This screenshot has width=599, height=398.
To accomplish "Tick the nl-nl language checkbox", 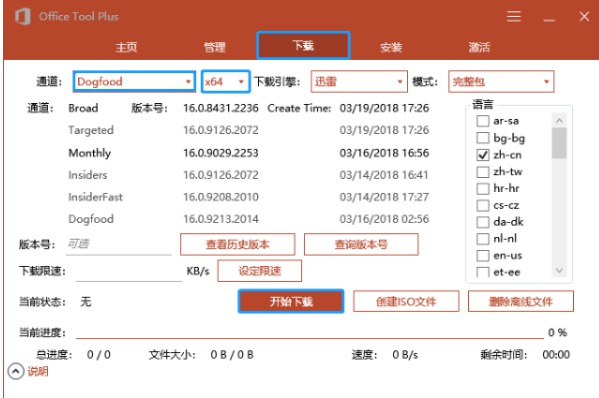I will (x=482, y=239).
